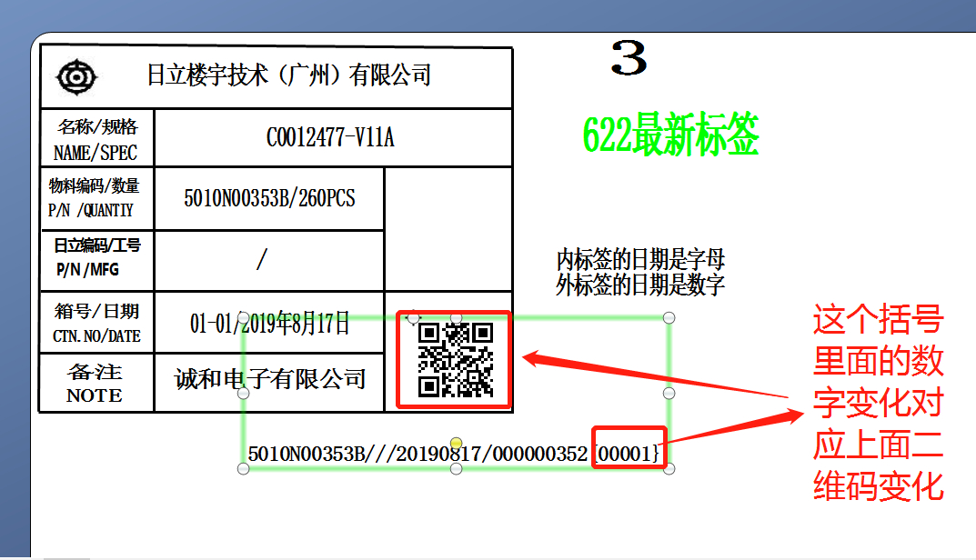Screen dimensions: 976x560
Task: Click the 日立编码/工号 P/N/MFG cell
Action: tap(96, 260)
